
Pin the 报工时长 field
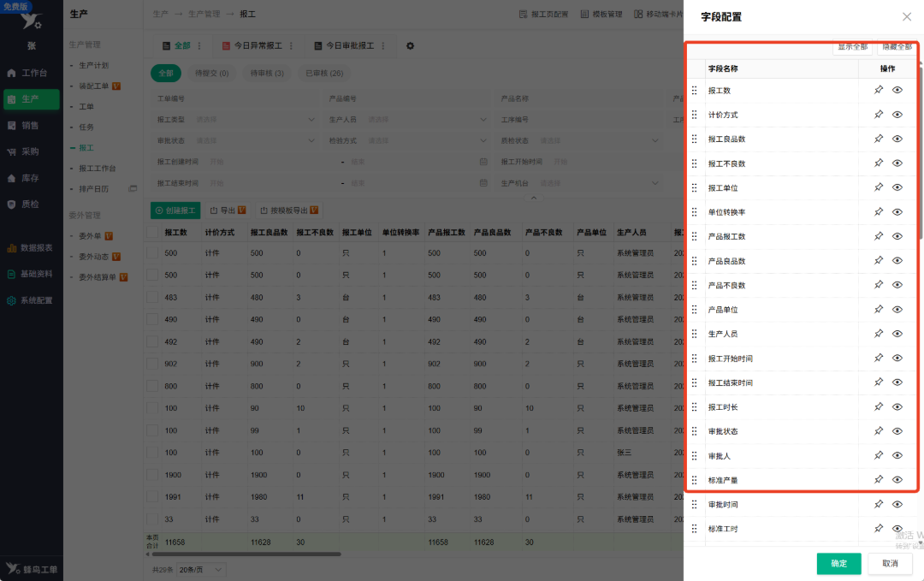click(878, 406)
